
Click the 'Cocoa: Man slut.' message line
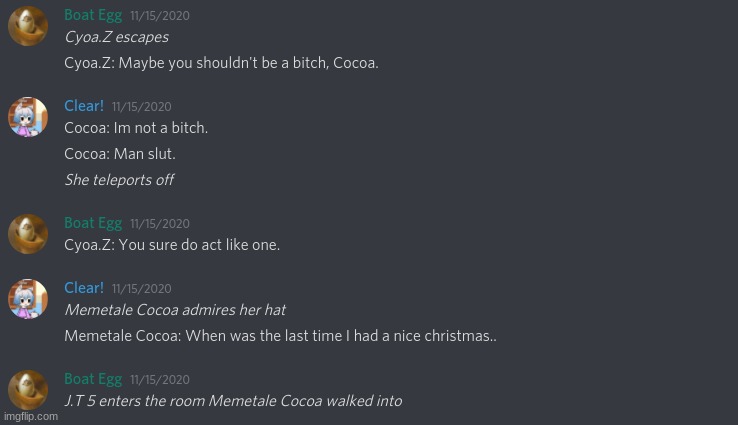tap(120, 154)
